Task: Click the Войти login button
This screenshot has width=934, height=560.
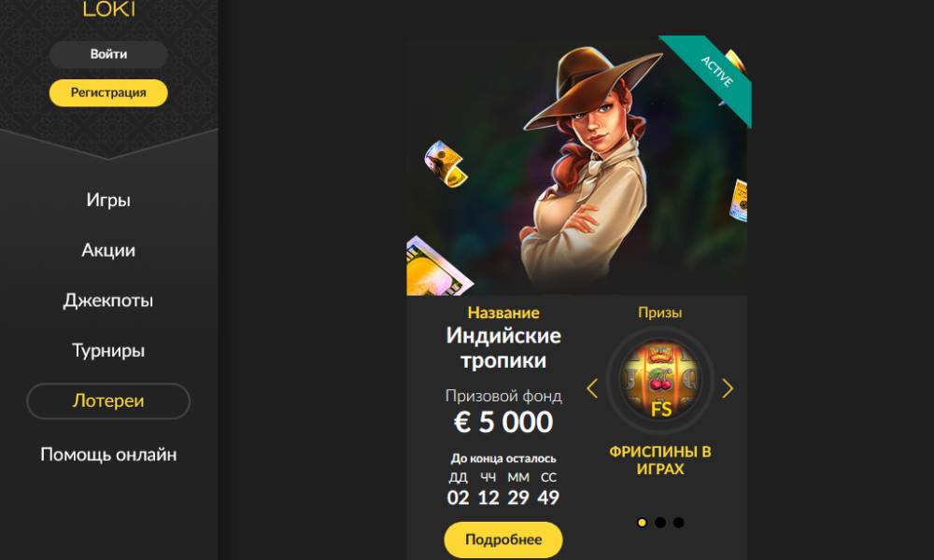Action: click(x=108, y=54)
